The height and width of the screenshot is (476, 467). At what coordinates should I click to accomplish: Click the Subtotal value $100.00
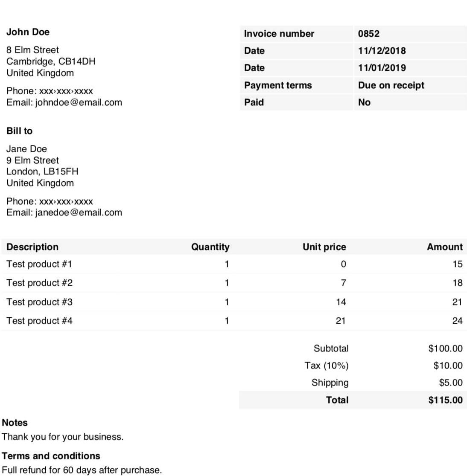click(x=445, y=348)
